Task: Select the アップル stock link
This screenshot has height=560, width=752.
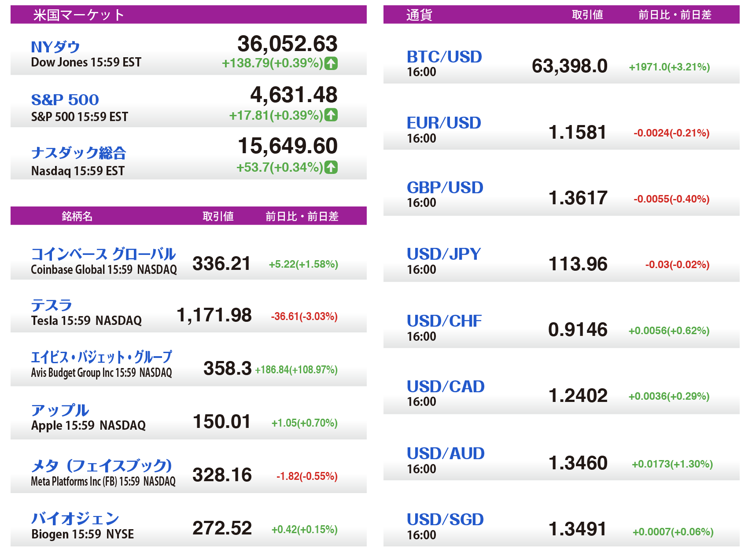Action: (x=60, y=410)
